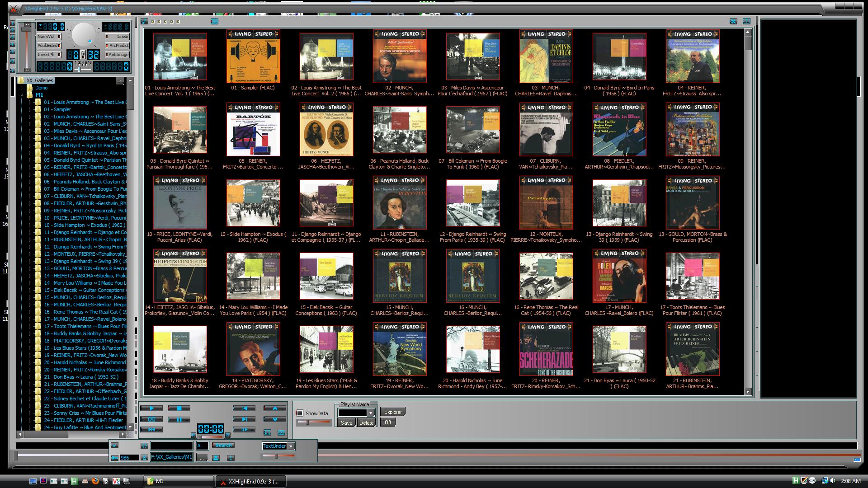Adjust the slider under ShowData
This screenshot has height=488, width=868.
pyautogui.click(x=314, y=422)
